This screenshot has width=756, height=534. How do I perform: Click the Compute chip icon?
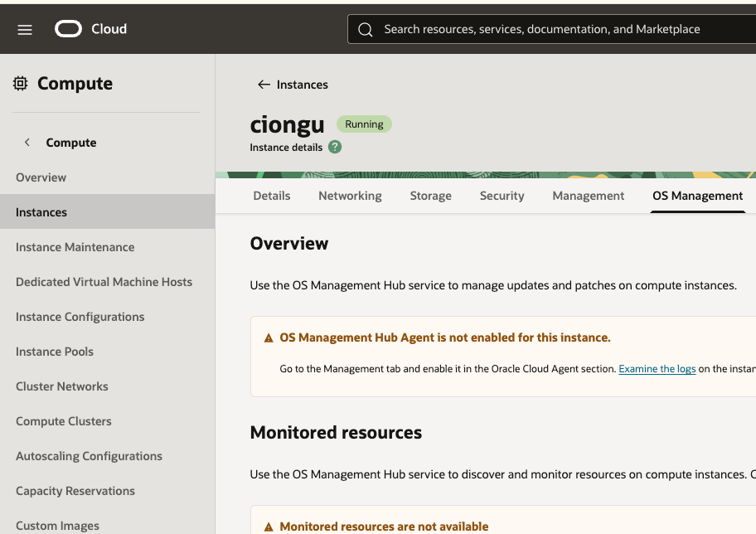pos(21,83)
